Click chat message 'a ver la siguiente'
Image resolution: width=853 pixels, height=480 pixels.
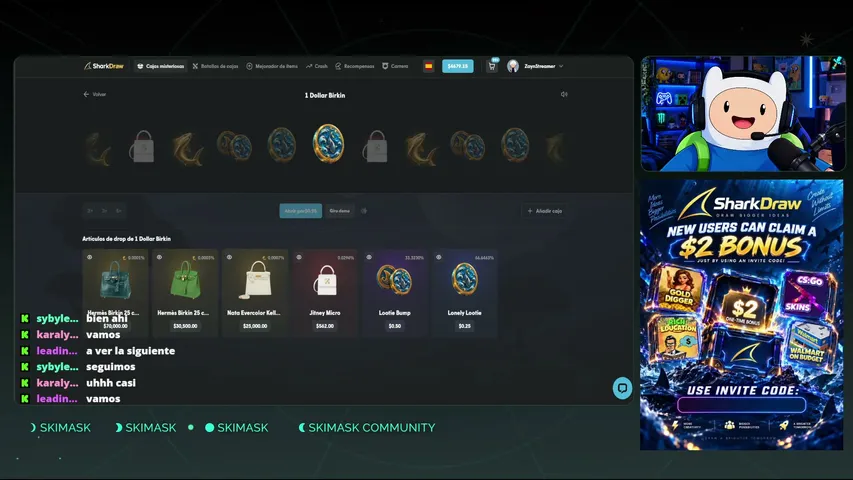coord(131,351)
